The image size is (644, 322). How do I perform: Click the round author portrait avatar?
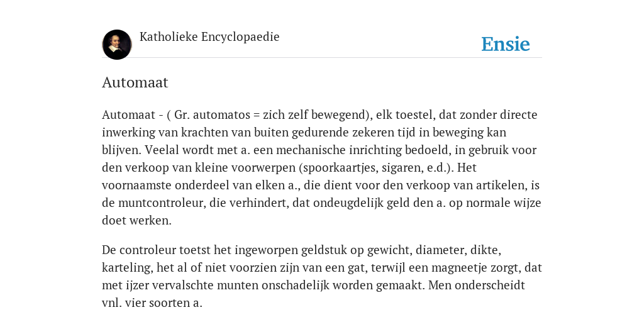point(117,45)
